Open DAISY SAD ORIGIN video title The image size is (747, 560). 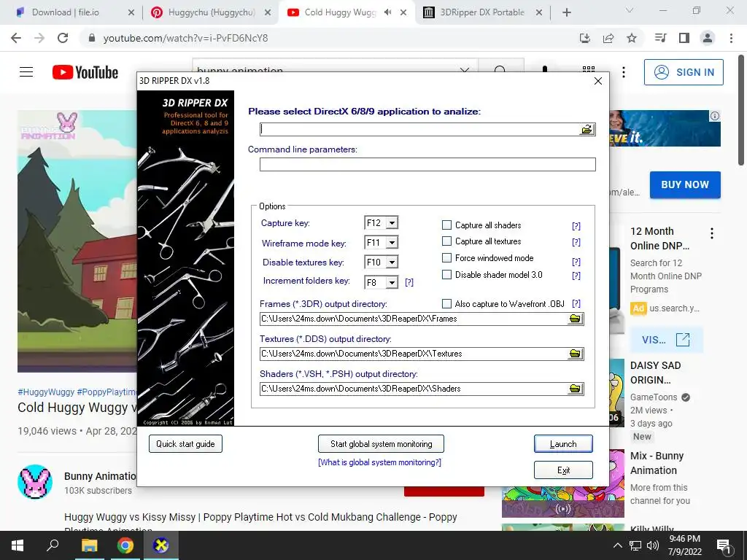point(656,373)
